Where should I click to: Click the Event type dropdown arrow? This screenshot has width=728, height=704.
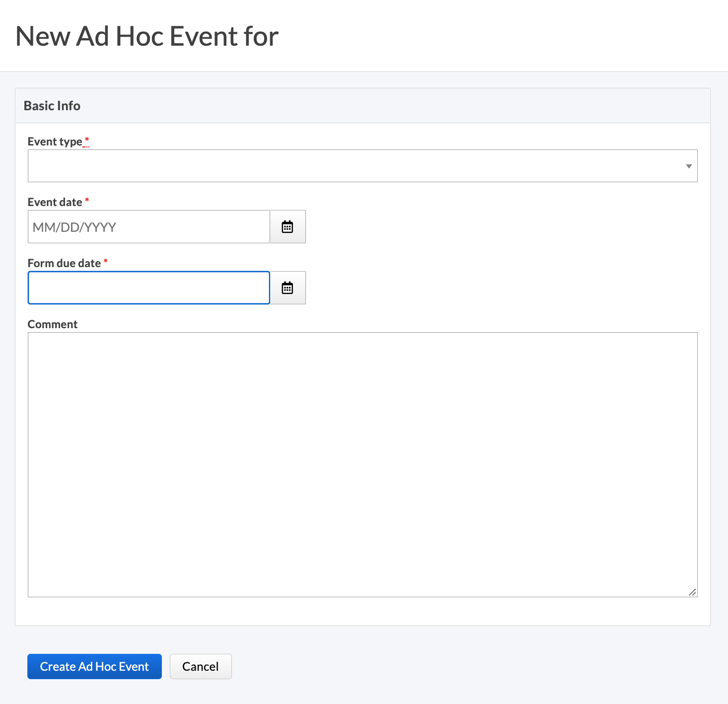click(688, 166)
